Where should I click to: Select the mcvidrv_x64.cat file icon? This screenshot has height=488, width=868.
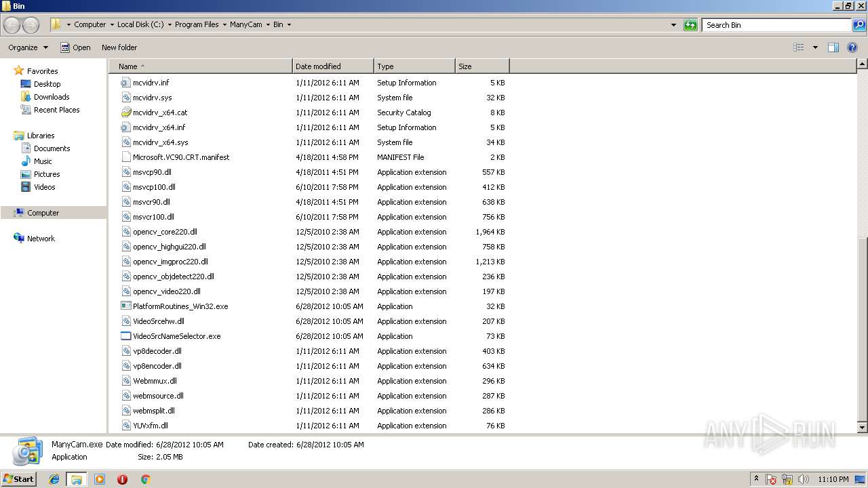(125, 113)
